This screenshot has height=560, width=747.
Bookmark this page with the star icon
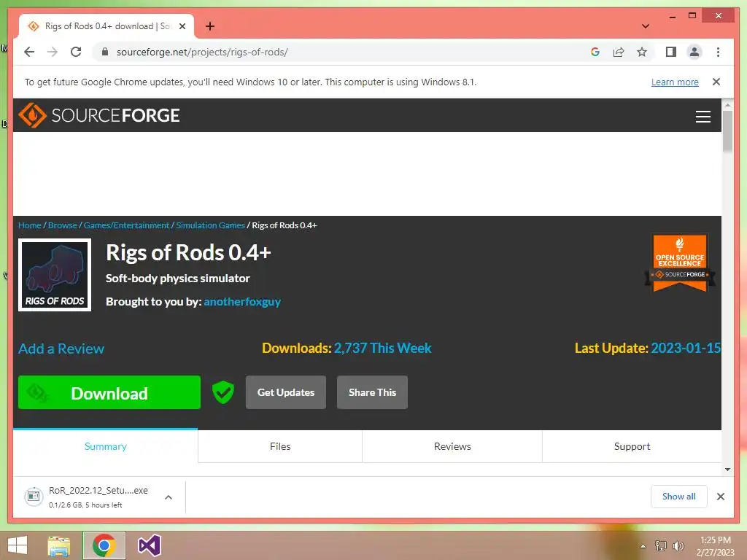642,52
